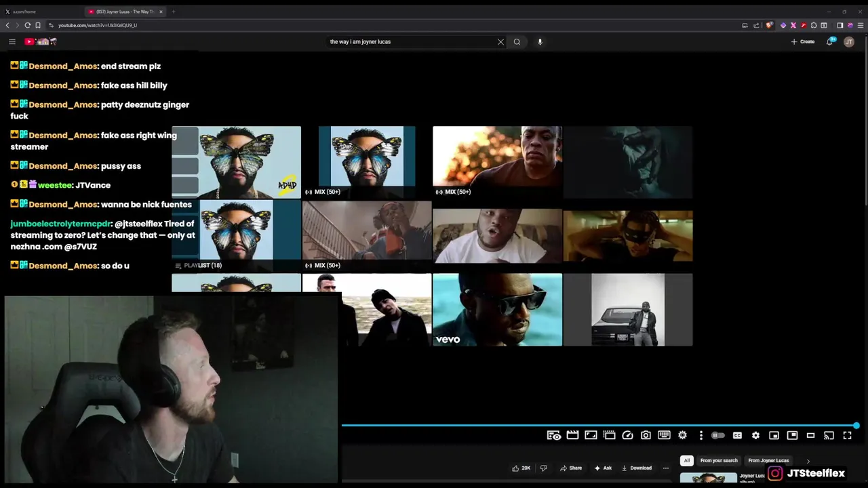Go to the YouTube home logo
868x488 pixels.
point(41,41)
